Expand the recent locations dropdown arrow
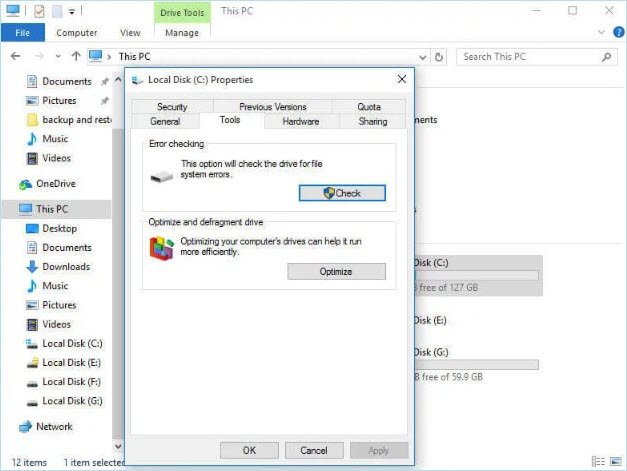The width and height of the screenshot is (627, 471). click(58, 57)
